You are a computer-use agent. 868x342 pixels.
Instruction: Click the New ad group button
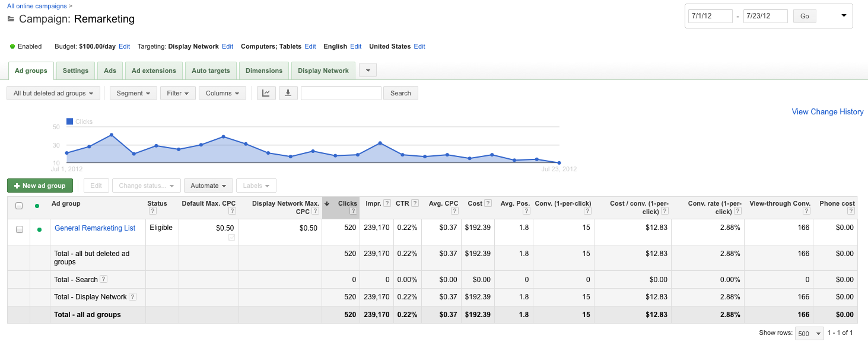(x=40, y=186)
